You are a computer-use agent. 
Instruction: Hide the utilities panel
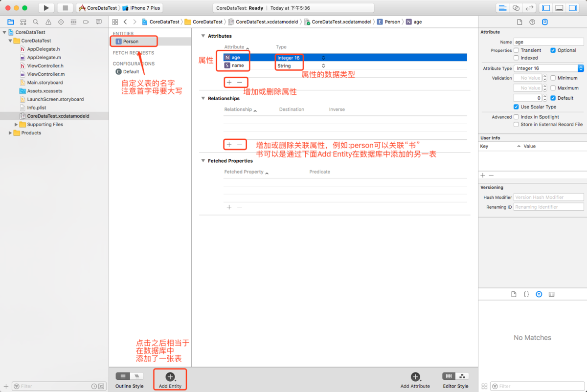[573, 8]
